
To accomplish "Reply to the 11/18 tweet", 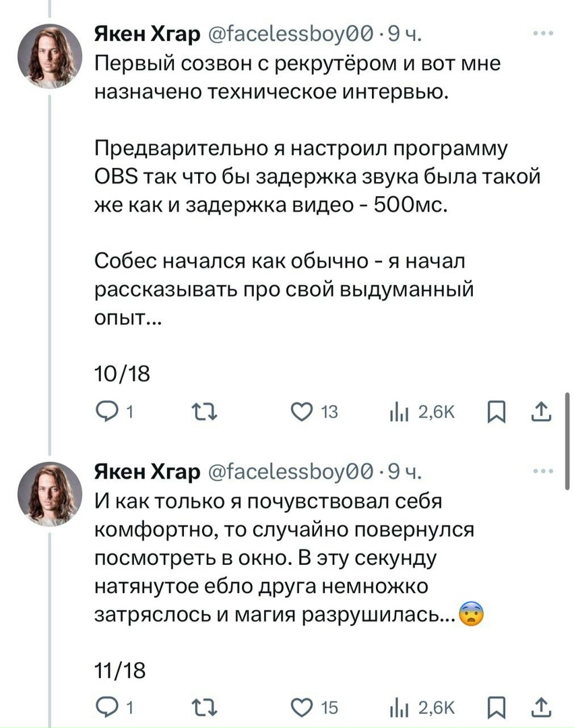I will tap(108, 708).
